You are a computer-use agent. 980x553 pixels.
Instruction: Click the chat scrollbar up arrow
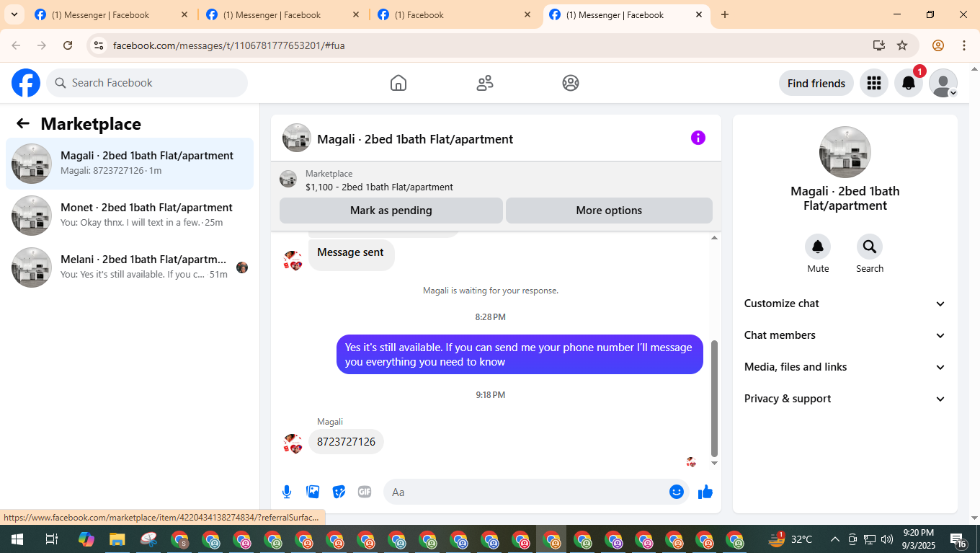[714, 238]
